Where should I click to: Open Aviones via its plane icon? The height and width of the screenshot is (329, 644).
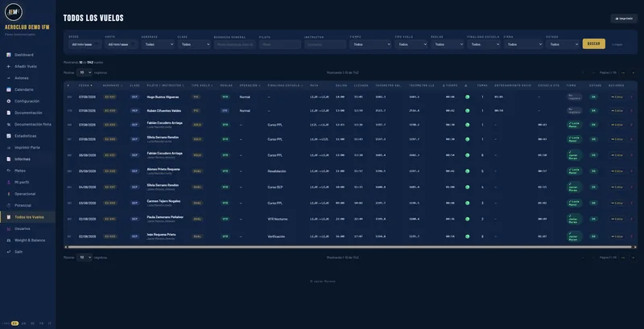pos(9,78)
